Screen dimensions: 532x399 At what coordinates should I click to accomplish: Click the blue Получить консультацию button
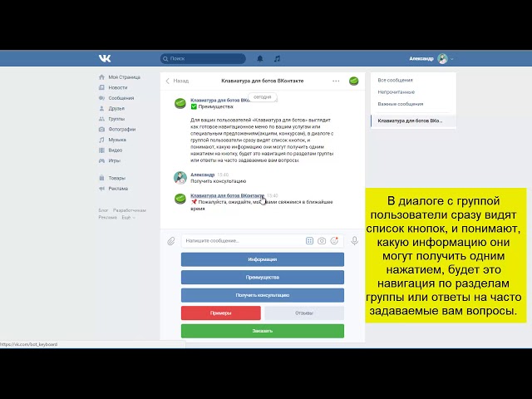(263, 296)
